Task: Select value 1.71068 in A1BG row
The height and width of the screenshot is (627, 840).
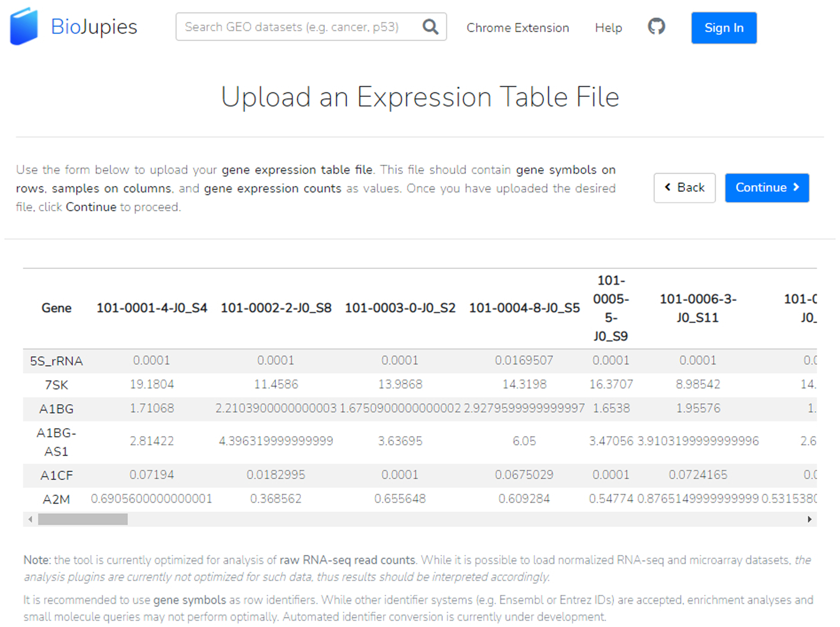Action: click(152, 408)
